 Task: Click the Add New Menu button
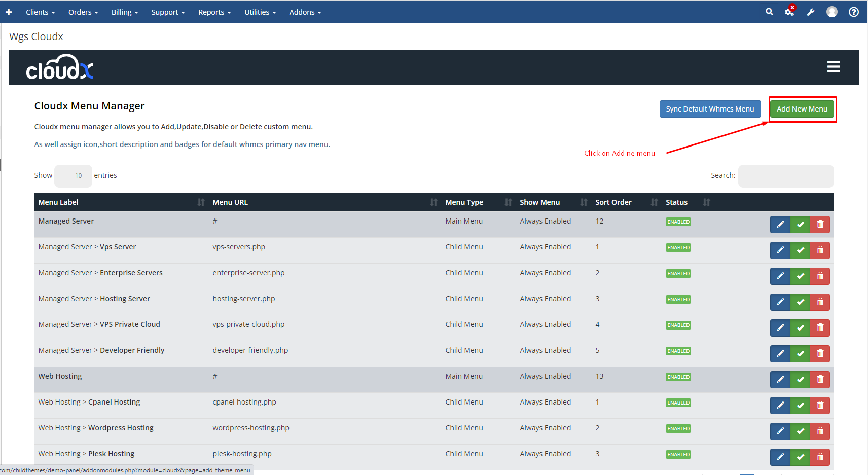802,109
